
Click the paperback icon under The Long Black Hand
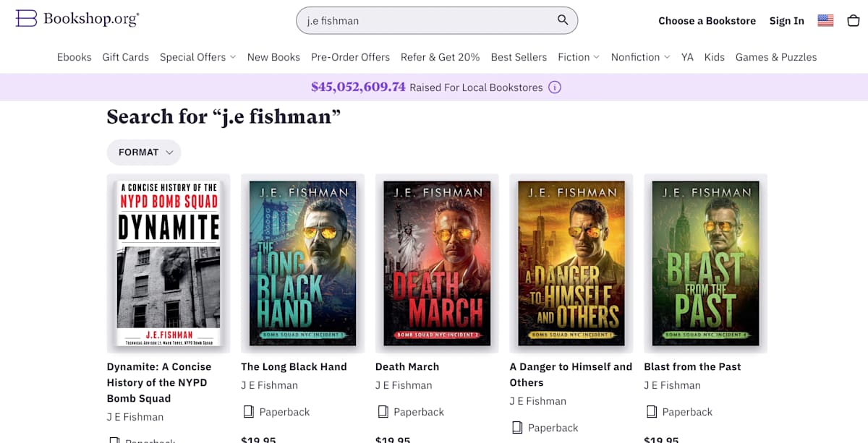[x=249, y=412]
